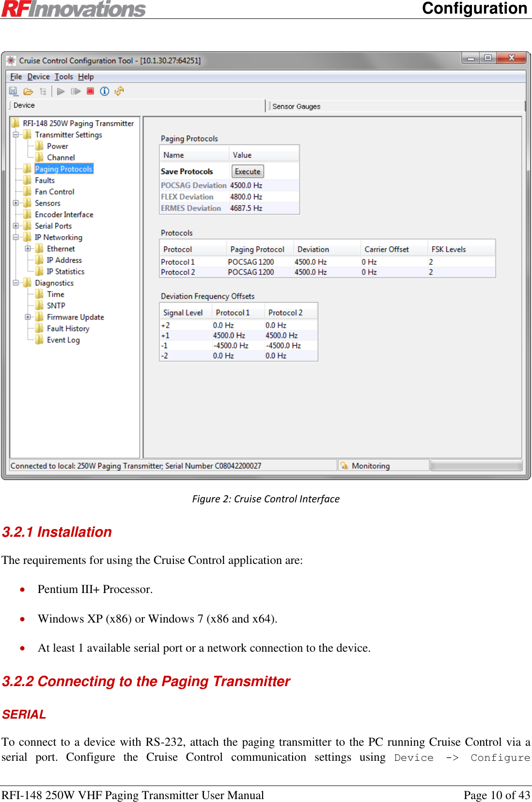Click the Name column header
Image resolution: width=532 pixels, height=802 pixels.
(194, 155)
